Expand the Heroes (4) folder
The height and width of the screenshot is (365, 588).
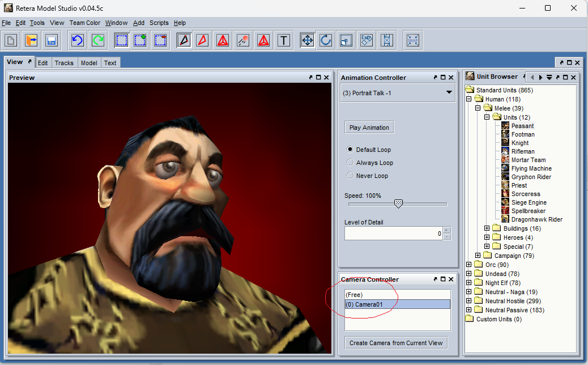pos(487,237)
